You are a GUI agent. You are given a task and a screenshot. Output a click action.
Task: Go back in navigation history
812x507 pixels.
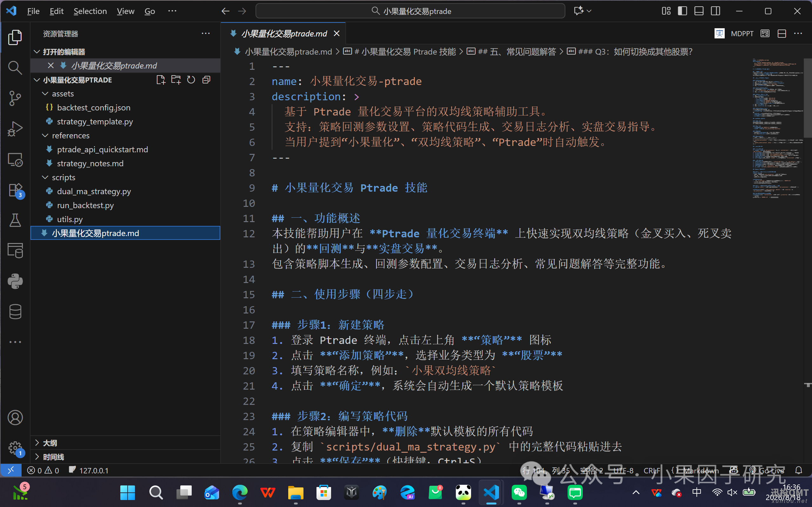(x=225, y=11)
